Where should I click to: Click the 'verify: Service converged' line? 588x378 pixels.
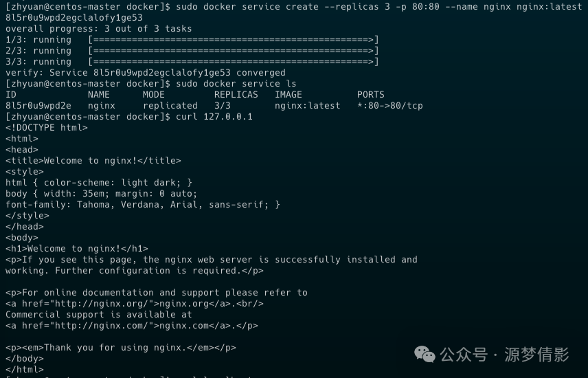pos(146,73)
